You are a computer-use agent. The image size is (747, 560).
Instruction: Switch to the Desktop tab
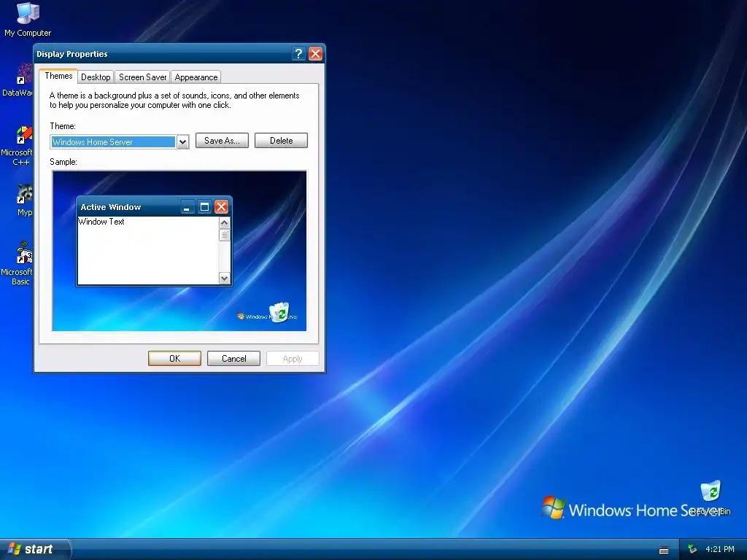[x=96, y=77]
